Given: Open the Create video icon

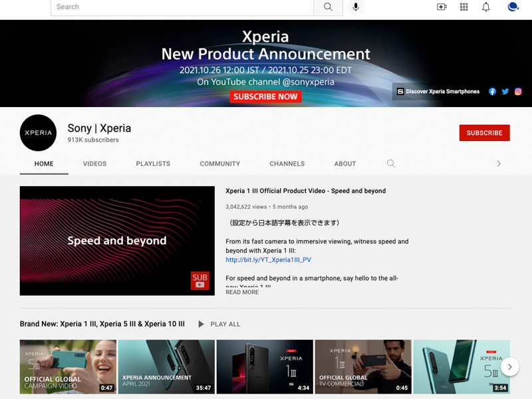Looking at the screenshot, I should tap(442, 7).
